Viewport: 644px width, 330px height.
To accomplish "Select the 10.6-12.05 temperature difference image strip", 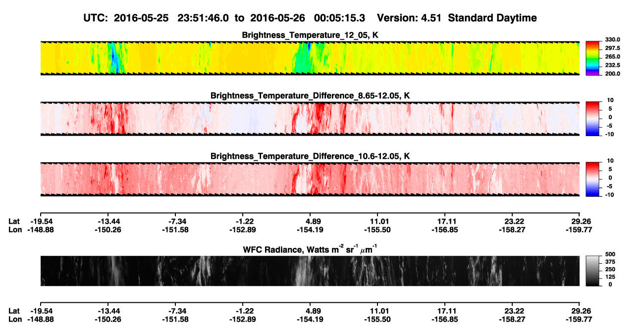I will pyautogui.click(x=310, y=179).
